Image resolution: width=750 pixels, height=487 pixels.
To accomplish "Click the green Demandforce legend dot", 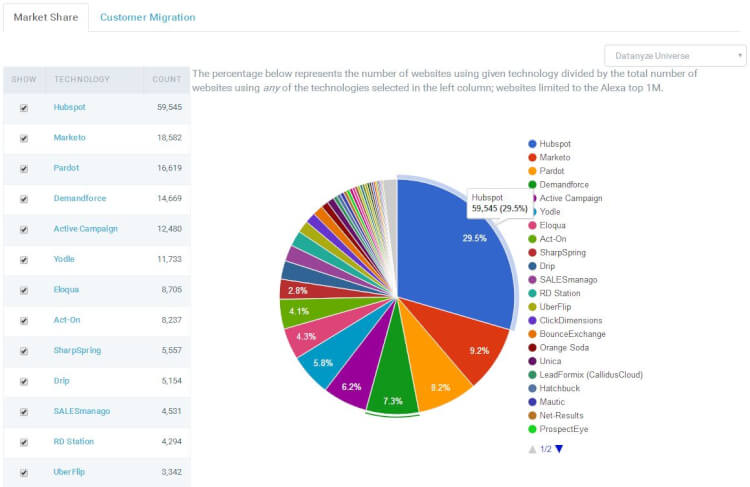I will coord(532,185).
